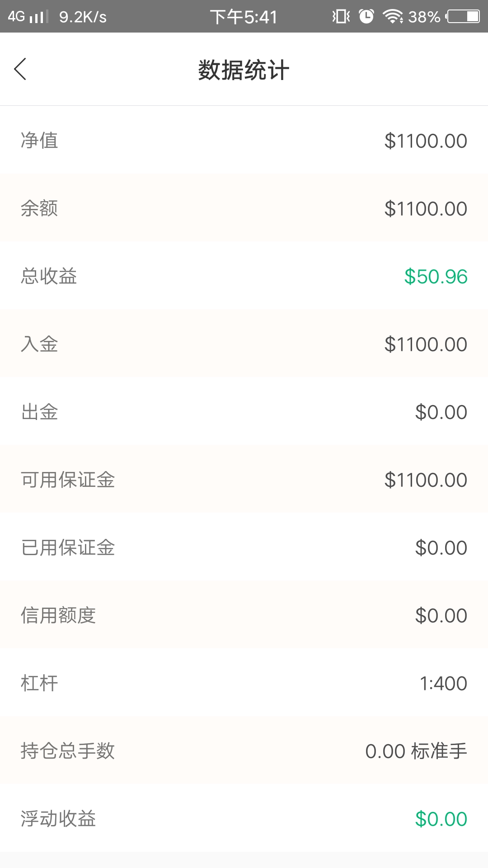Tap the 4G signal strength icon
The height and width of the screenshot is (868, 488).
[x=28, y=17]
